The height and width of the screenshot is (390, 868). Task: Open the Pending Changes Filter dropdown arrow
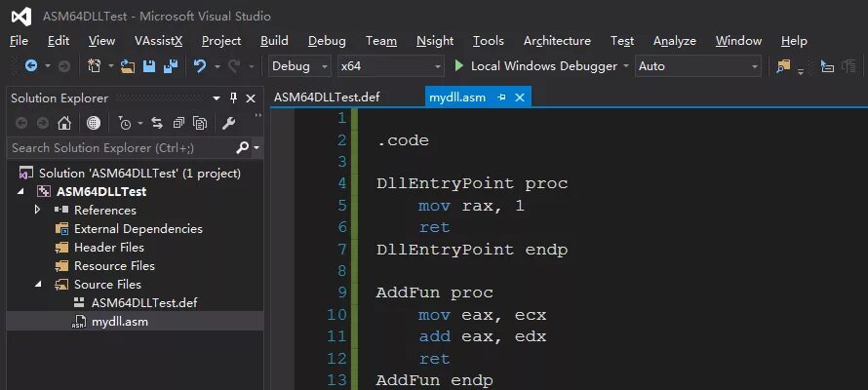click(140, 123)
